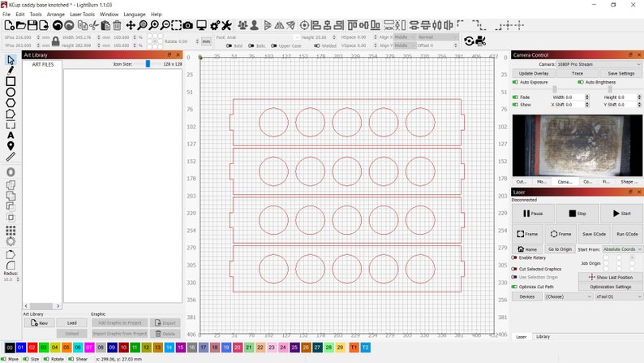Viewport: 644px width, 363px height.
Task: Click the Mirror horizontal icon
Action: 279,25
